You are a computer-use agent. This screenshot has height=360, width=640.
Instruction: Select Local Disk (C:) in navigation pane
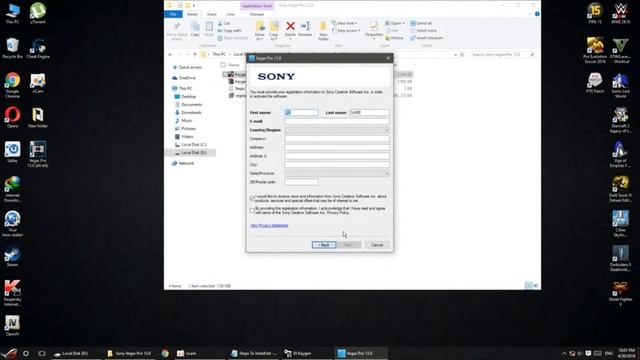[x=191, y=144]
